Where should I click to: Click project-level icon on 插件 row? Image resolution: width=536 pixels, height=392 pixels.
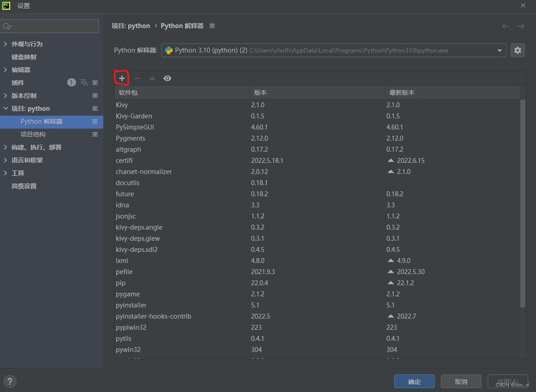click(95, 83)
